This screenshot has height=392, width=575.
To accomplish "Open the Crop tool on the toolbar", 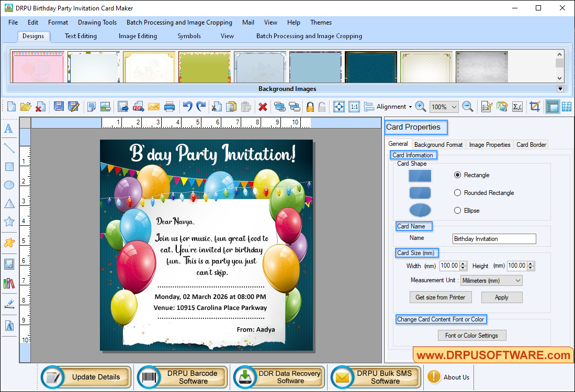I will [535, 107].
